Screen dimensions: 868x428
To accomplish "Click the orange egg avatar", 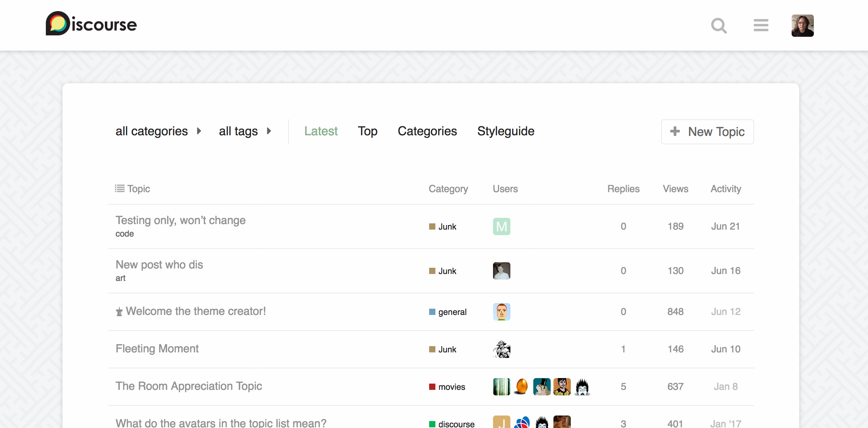I will [521, 386].
